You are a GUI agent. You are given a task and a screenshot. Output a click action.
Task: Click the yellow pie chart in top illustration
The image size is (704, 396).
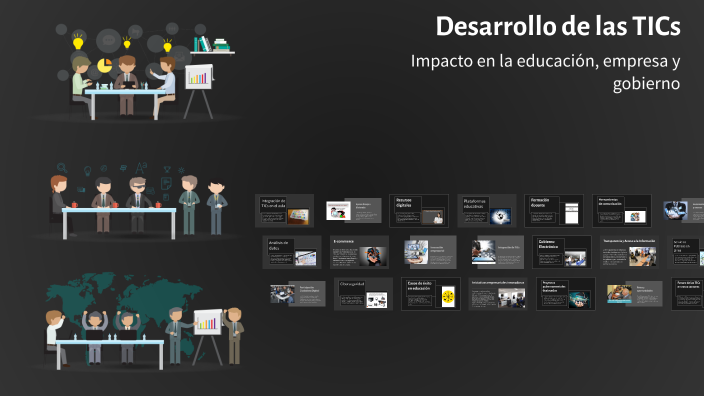coord(105,66)
